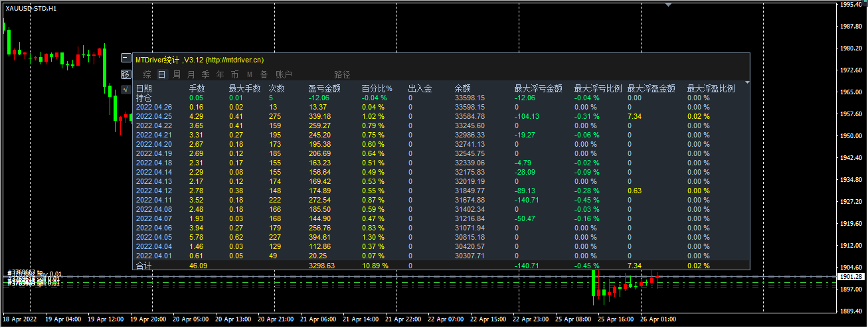Viewport: 868px width, 328px height.
Task: Select the 2022.04.19 date row
Action: 153,153
